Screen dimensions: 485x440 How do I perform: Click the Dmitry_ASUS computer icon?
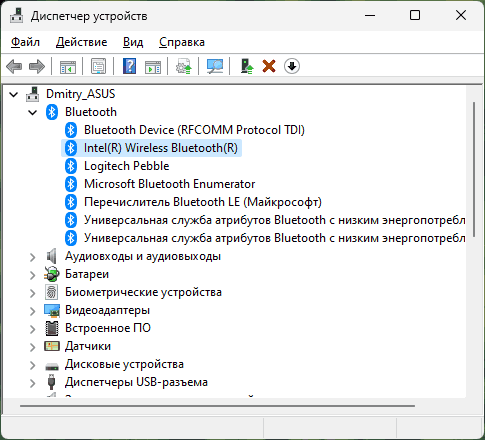[32, 94]
